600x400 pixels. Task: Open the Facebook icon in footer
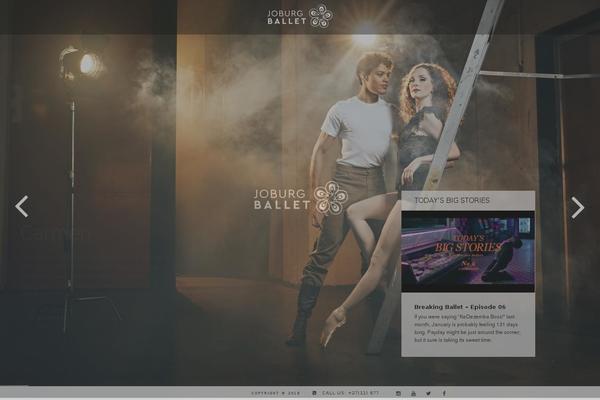444,393
